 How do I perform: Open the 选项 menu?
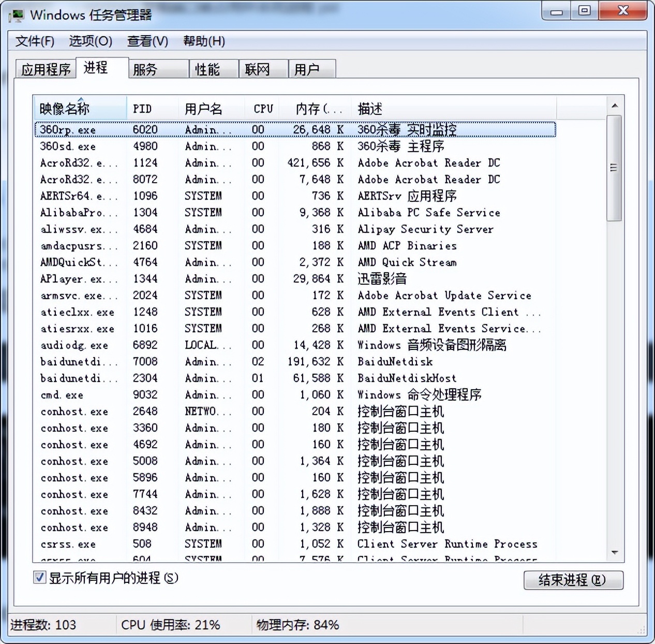[91, 41]
